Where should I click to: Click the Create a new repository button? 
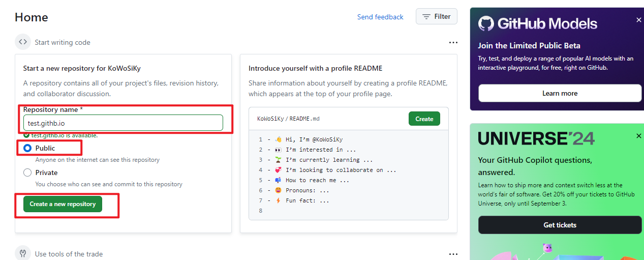(x=63, y=204)
